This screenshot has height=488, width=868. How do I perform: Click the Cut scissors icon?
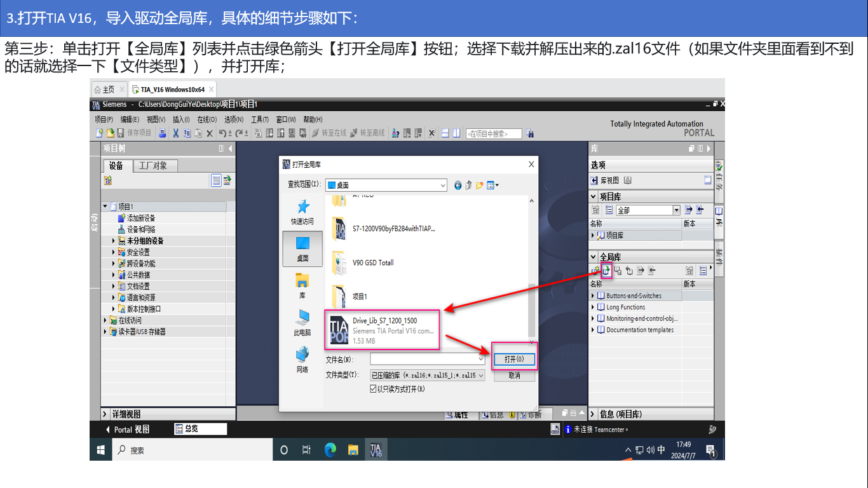[x=176, y=133]
